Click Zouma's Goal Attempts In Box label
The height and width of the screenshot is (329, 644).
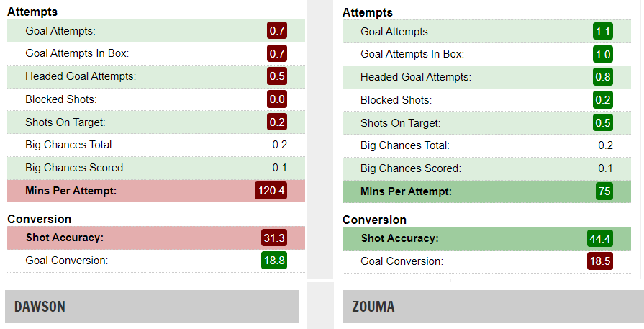click(x=412, y=54)
